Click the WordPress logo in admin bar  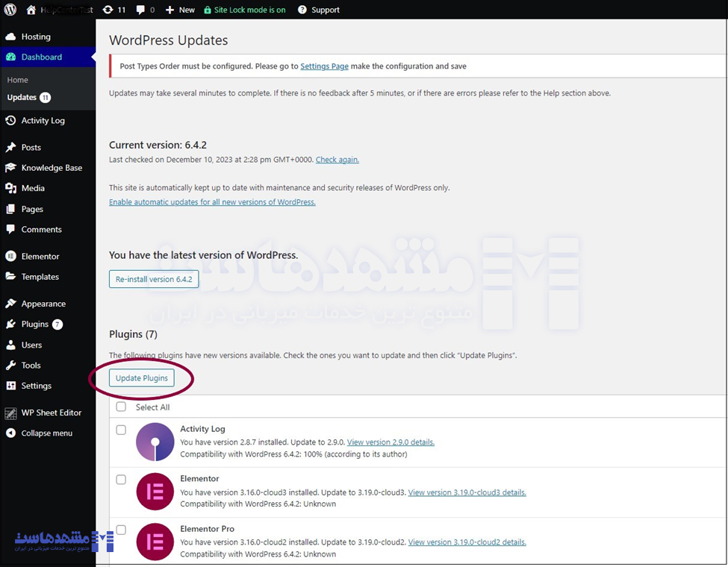[10, 10]
